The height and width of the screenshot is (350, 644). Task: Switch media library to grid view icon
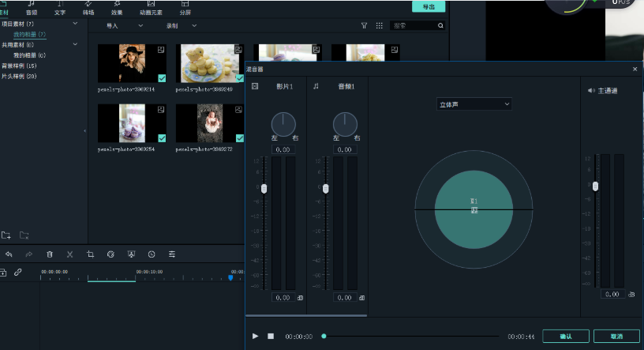(x=379, y=26)
